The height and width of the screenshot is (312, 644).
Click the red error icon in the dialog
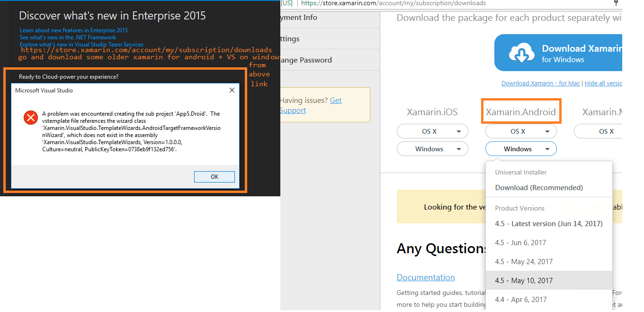31,118
